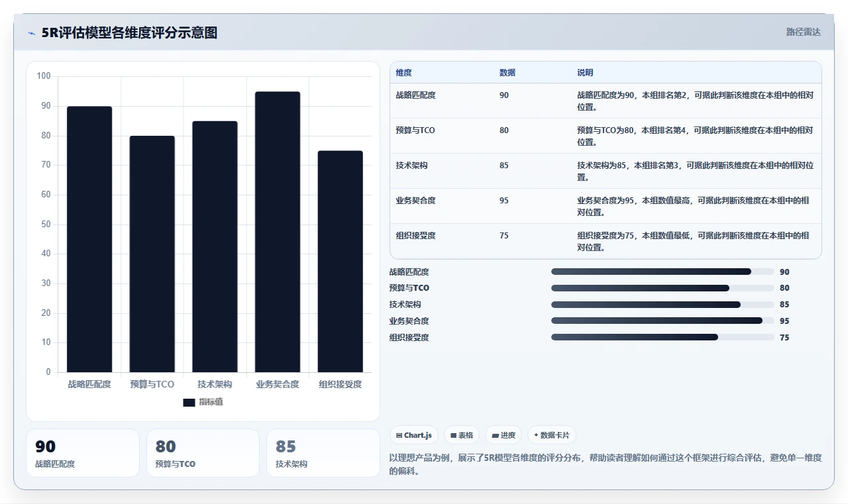Screen dimensions: 848x504
Task: Click the 战略匹配度 progress bar showing 90
Action: [662, 272]
